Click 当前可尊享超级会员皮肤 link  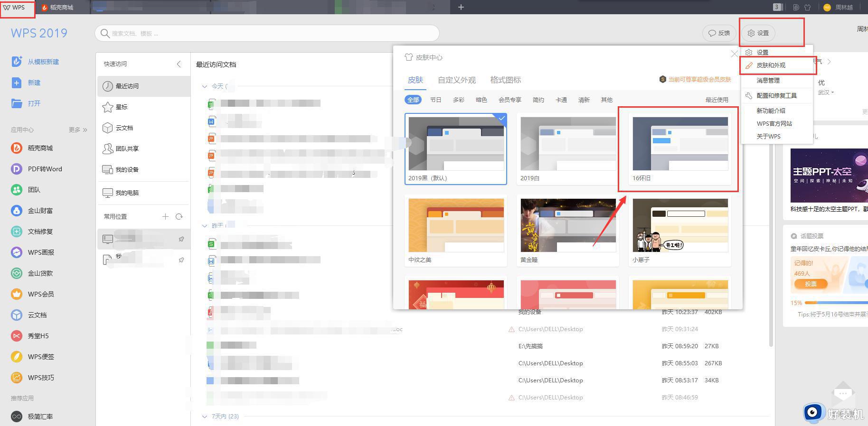(695, 79)
